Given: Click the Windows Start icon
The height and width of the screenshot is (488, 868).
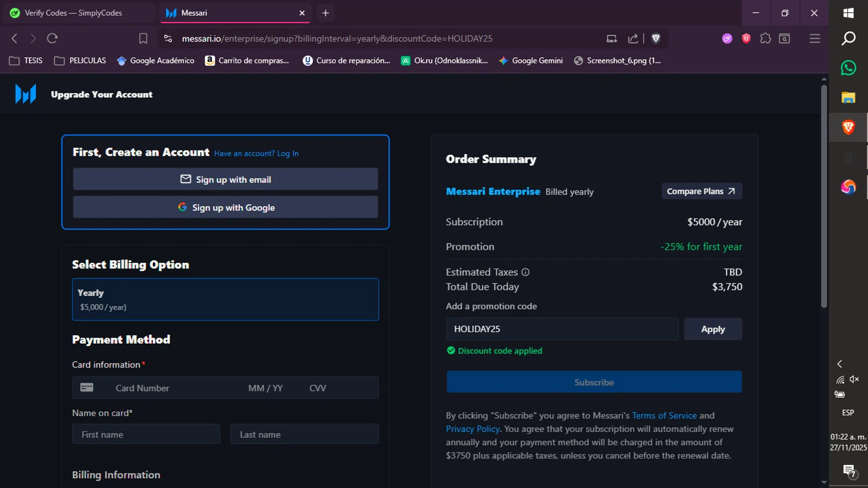Looking at the screenshot, I should [x=848, y=13].
